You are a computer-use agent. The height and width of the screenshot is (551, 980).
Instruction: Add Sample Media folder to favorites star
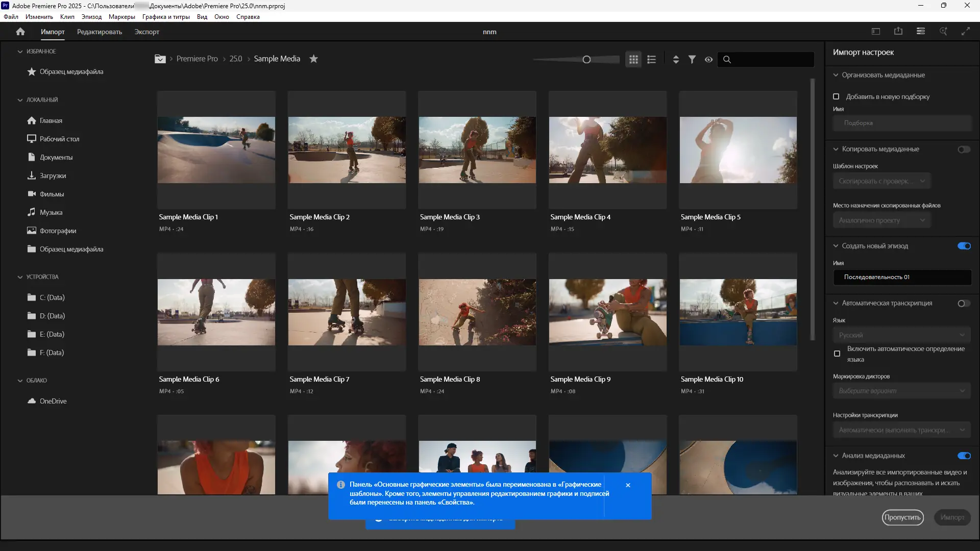pyautogui.click(x=313, y=59)
